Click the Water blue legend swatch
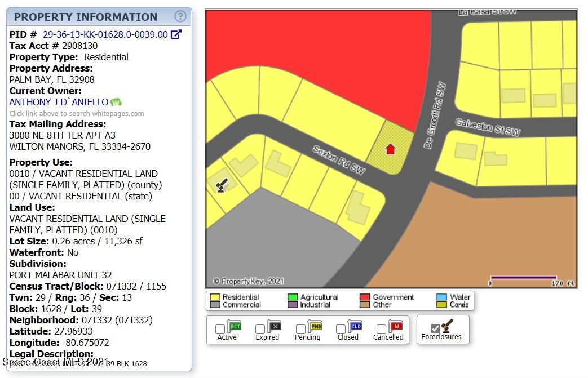Image resolution: width=588 pixels, height=378 pixels. pyautogui.click(x=442, y=297)
